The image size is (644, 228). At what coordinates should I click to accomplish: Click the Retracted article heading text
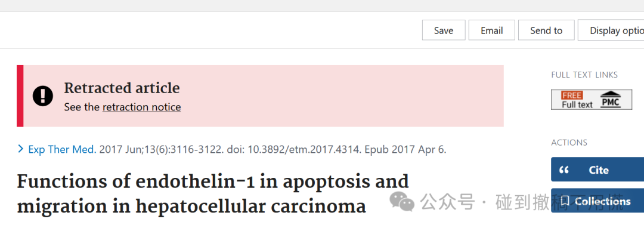122,88
